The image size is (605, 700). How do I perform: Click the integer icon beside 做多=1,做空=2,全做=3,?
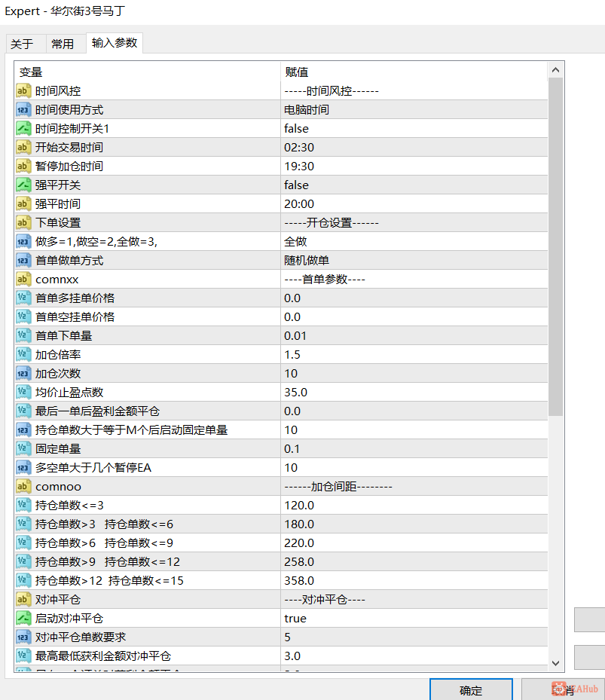[23, 242]
